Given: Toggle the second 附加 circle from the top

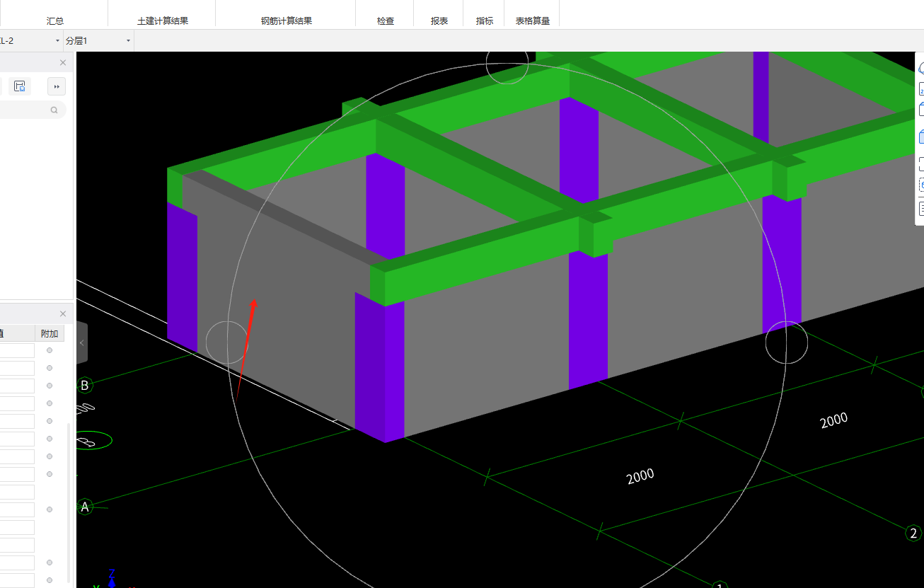Looking at the screenshot, I should coord(50,368).
